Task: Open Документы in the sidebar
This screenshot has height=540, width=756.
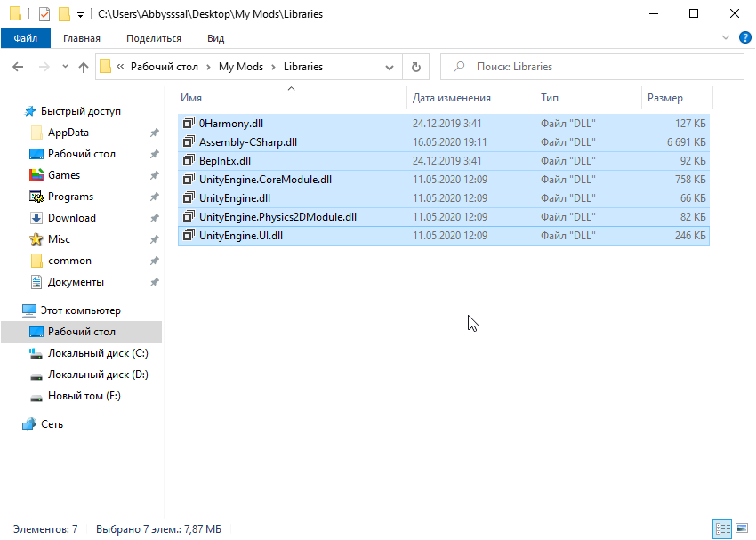Action: coord(76,282)
